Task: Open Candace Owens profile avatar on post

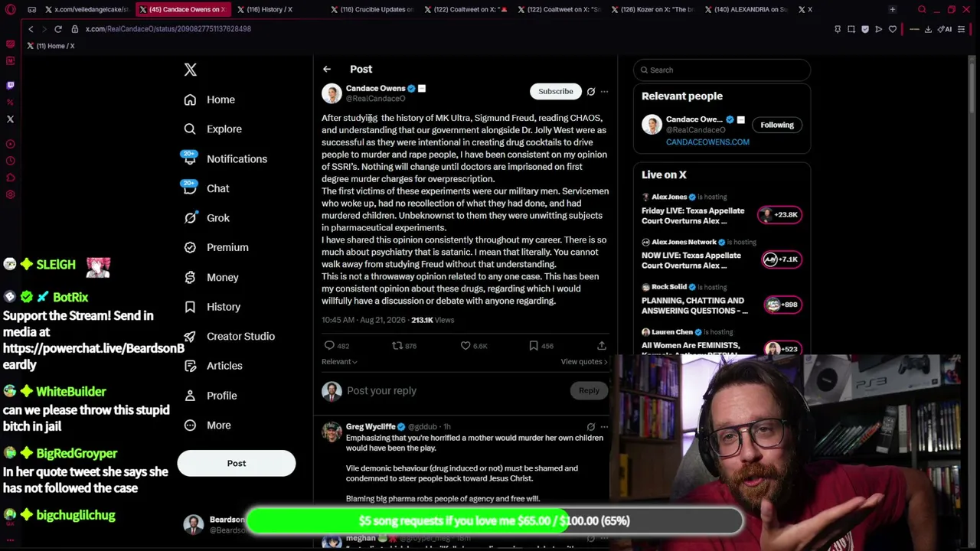Action: pyautogui.click(x=332, y=93)
